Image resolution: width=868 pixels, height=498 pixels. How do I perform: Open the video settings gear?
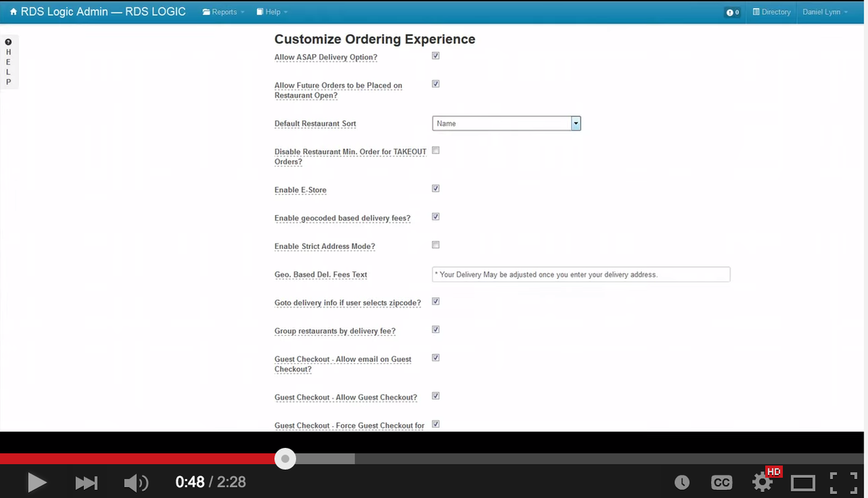[762, 482]
